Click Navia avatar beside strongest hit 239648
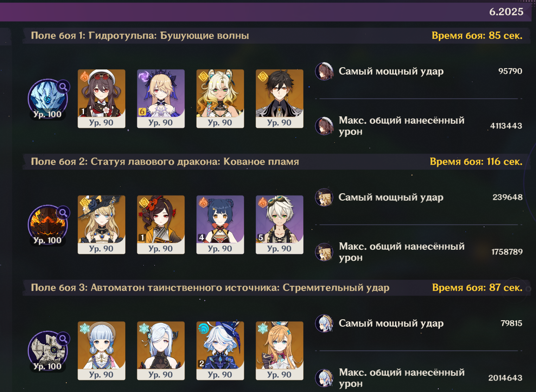536x392 pixels. (324, 197)
